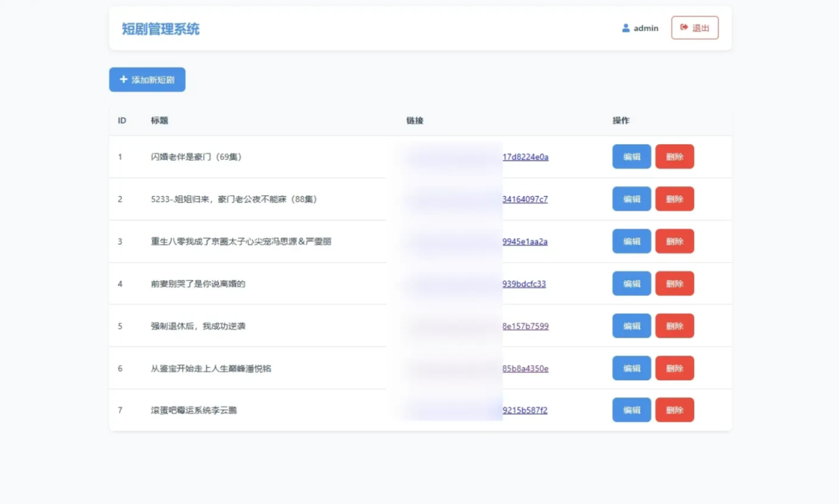The height and width of the screenshot is (504, 839).
Task: Delete row 闪婚老伴是豪门 (69集)
Action: click(674, 157)
